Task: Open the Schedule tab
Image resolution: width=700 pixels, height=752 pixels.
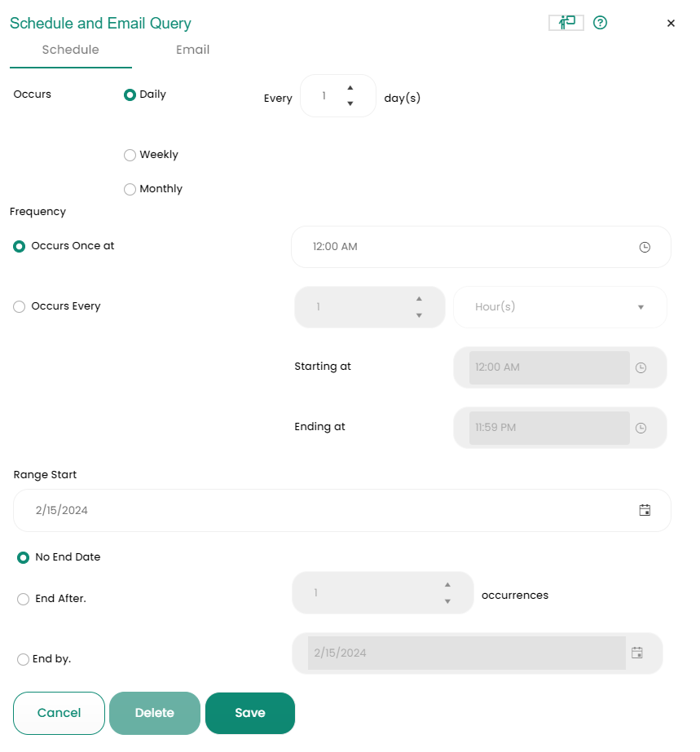Action: (x=71, y=50)
